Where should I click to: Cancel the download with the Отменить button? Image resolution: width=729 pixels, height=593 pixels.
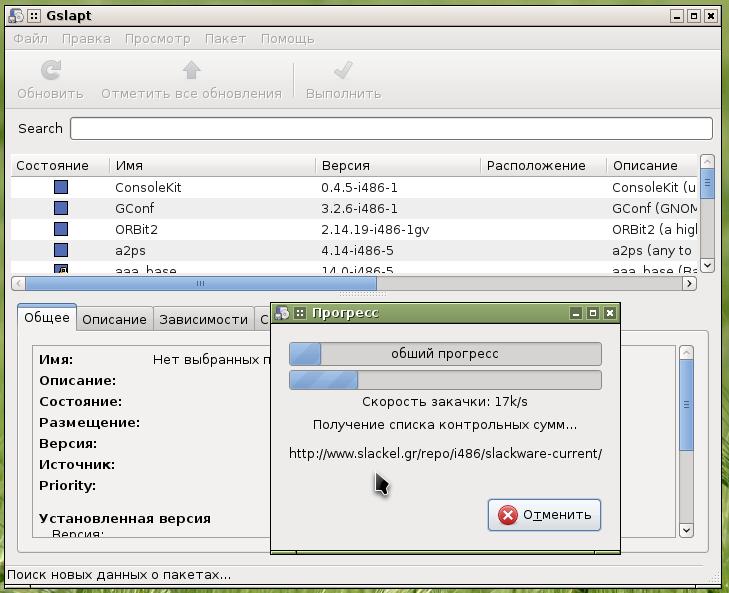544,515
